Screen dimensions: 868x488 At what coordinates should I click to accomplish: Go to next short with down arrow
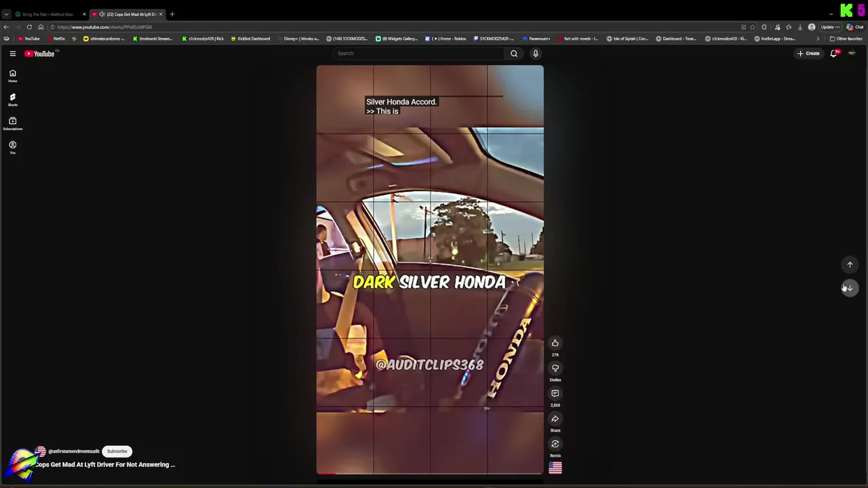click(x=850, y=288)
